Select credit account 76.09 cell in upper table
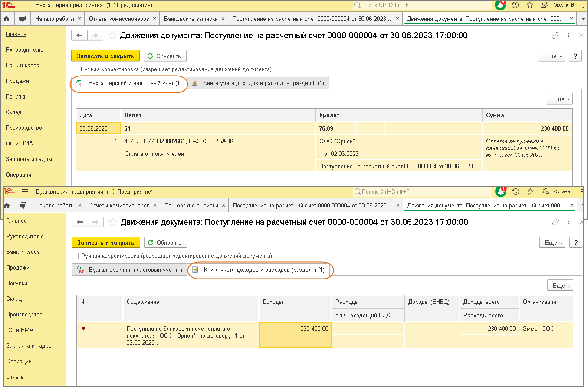Screen dimensions: 588x388 click(336, 128)
